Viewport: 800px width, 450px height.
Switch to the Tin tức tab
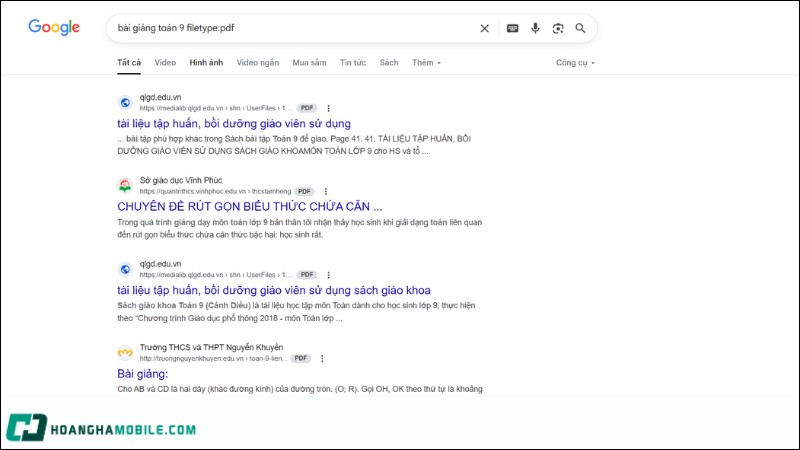click(x=353, y=62)
